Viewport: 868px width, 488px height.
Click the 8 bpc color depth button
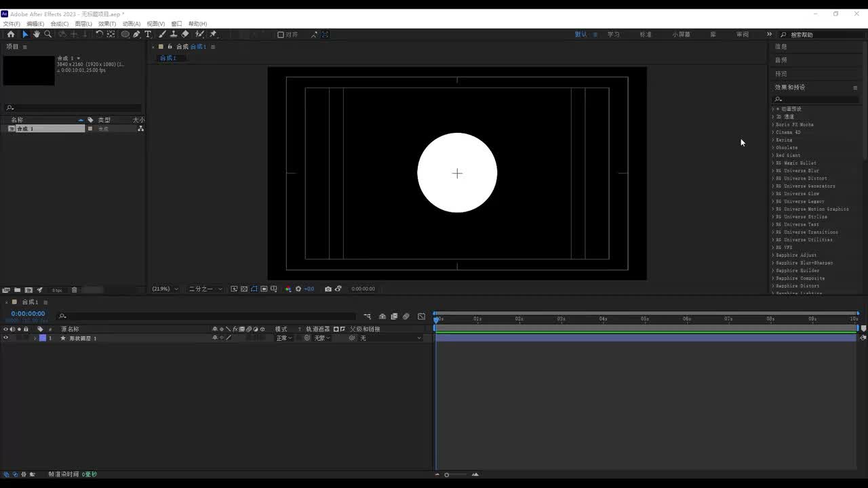pyautogui.click(x=57, y=290)
